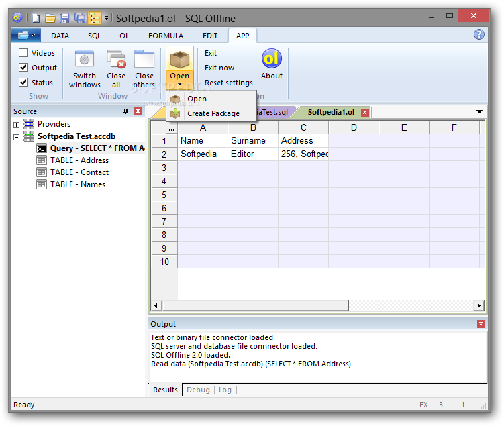Switch to the OL ribbon tab

(124, 36)
